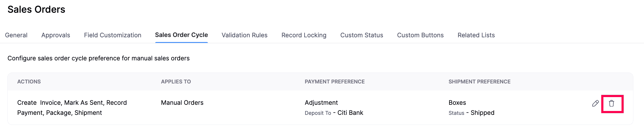Go to Field Customization tab
This screenshot has height=132, width=644.
click(113, 35)
